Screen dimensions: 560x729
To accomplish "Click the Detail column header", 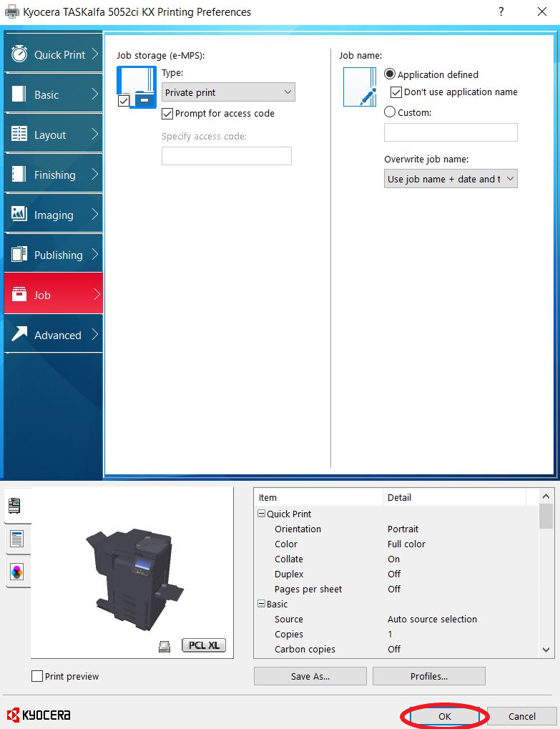I will pos(454,497).
